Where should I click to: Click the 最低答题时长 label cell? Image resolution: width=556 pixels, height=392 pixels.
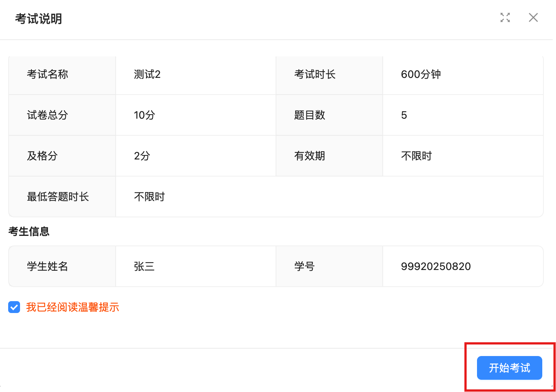coord(58,197)
